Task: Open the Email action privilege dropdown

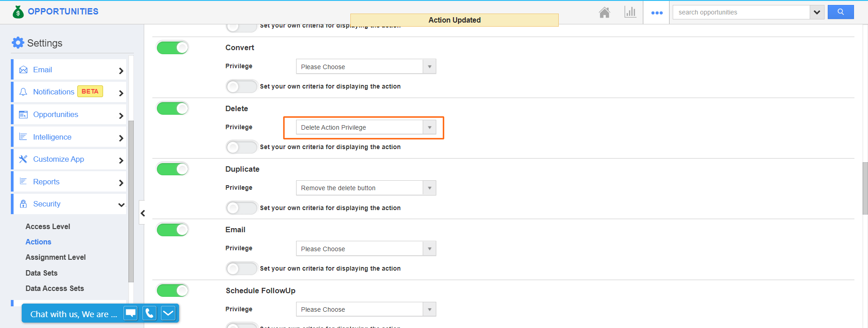Action: coord(366,248)
